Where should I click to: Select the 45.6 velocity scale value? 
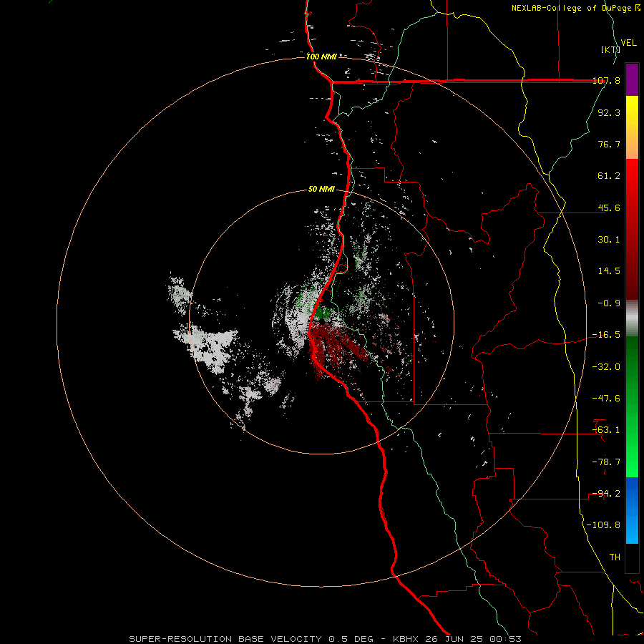(609, 208)
